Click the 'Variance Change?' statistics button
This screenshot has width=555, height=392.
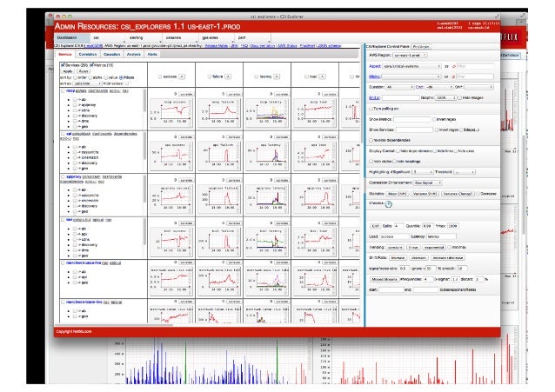point(458,194)
